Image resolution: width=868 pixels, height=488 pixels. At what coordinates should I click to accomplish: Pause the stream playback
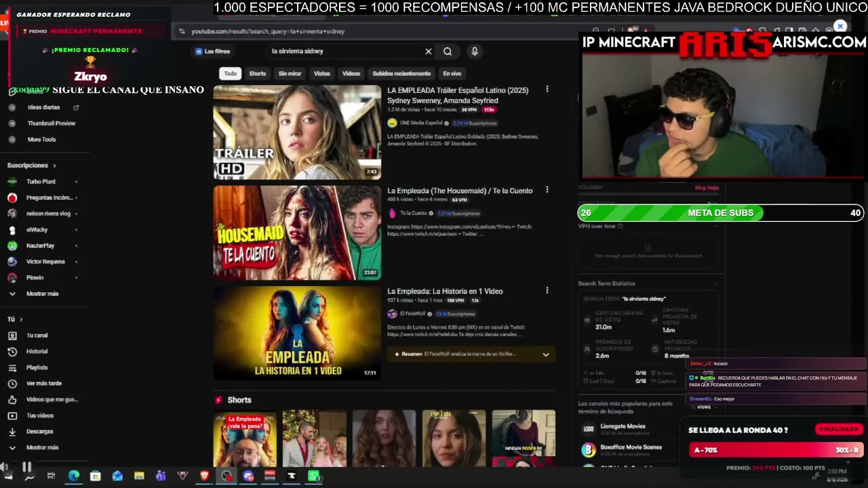pyautogui.click(x=27, y=467)
